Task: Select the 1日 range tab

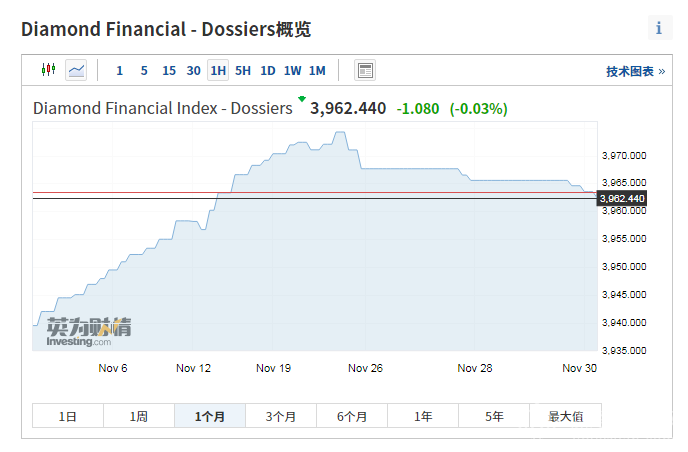Action: 67,416
